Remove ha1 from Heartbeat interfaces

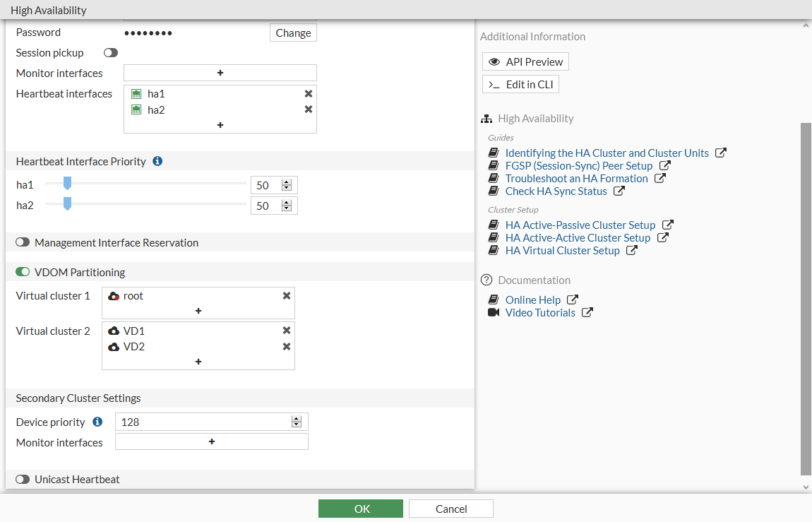click(309, 93)
